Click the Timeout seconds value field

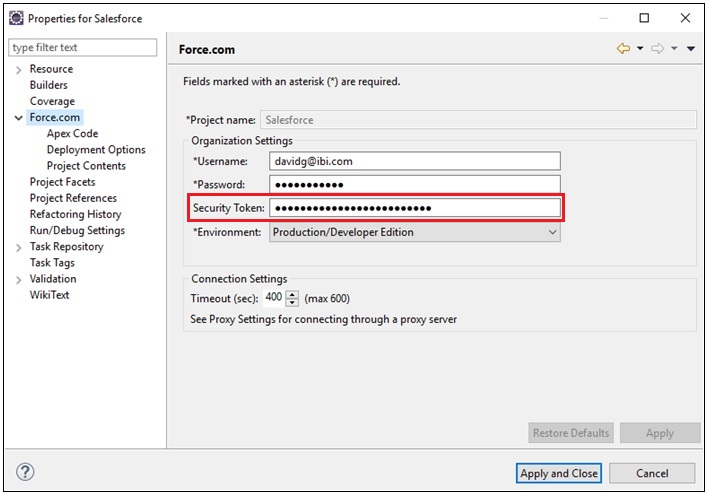[x=274, y=297]
